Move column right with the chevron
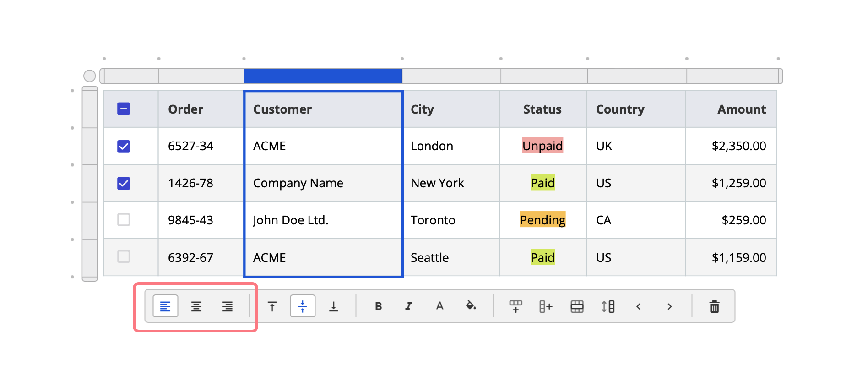Image resolution: width=868 pixels, height=392 pixels. point(670,306)
